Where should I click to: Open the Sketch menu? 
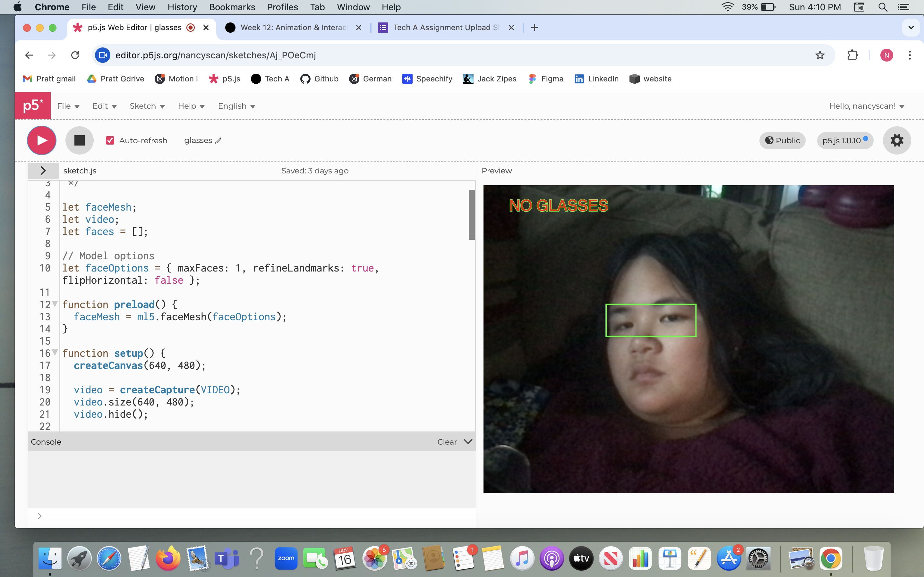(147, 106)
